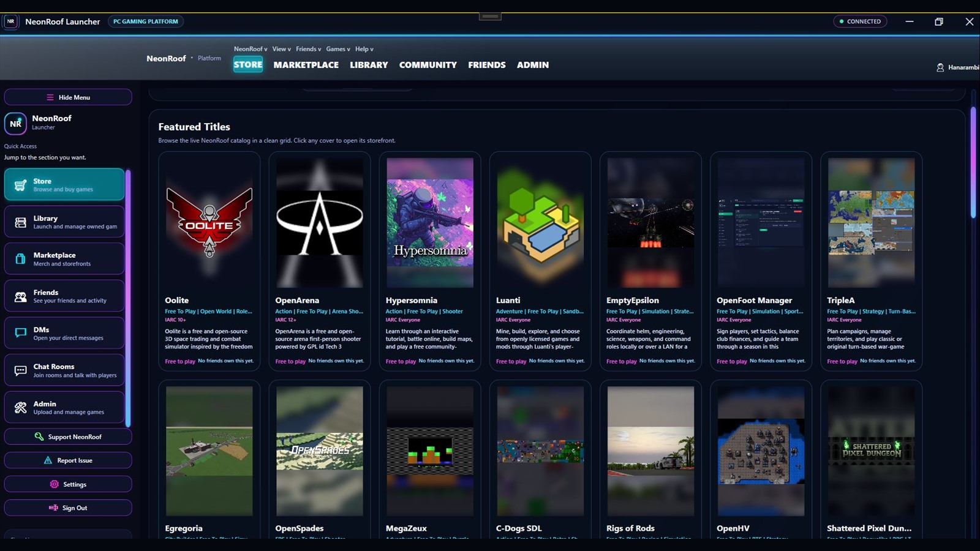Click the Report Issue button

[68, 460]
